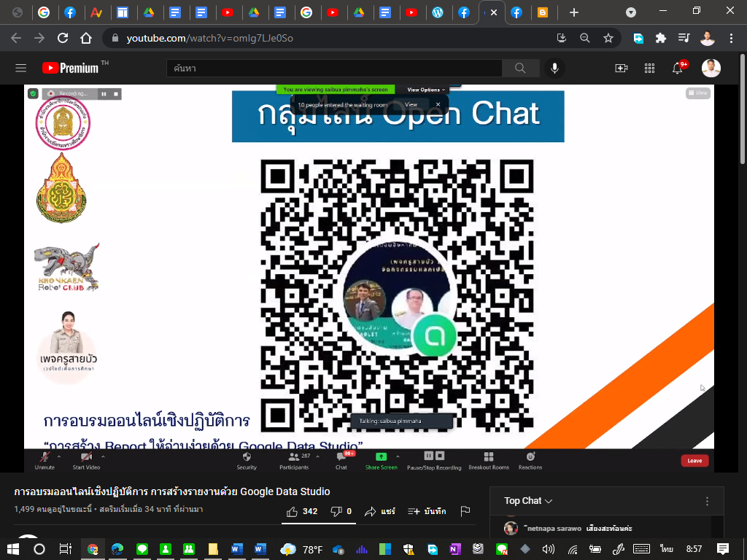Save the video with บันทึก
The image size is (747, 560).
coord(427,511)
